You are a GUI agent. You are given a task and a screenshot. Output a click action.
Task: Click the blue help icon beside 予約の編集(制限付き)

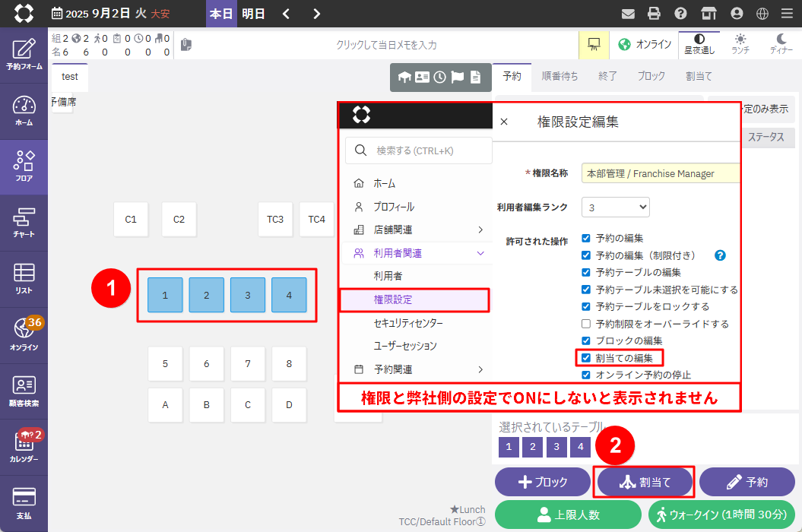tap(720, 255)
